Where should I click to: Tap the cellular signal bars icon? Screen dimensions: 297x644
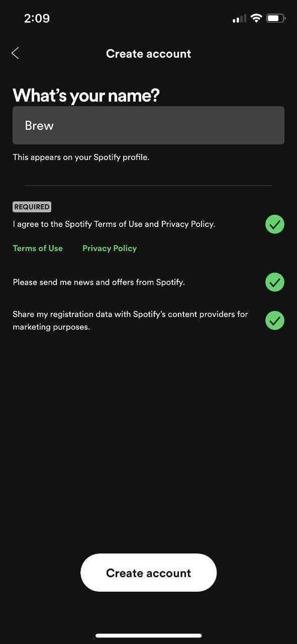click(x=239, y=19)
